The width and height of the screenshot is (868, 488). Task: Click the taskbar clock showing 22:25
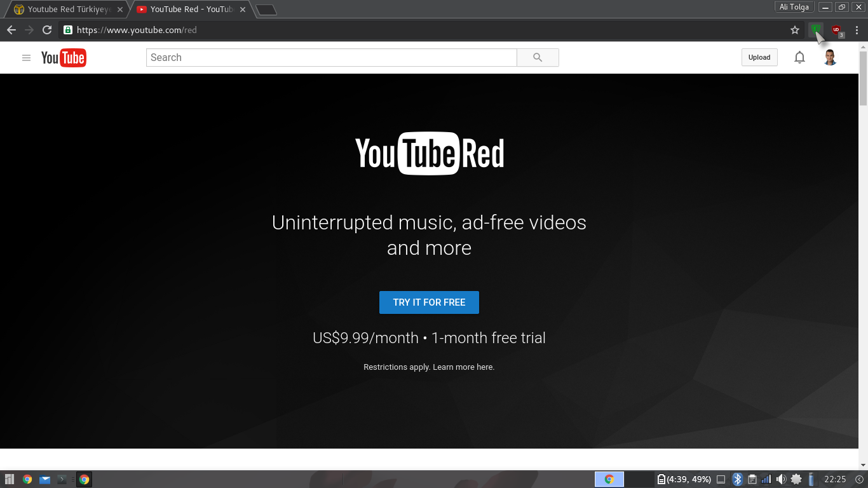(835, 479)
